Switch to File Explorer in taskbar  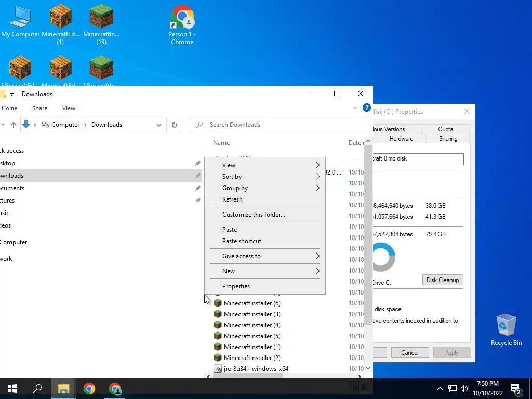63,389
